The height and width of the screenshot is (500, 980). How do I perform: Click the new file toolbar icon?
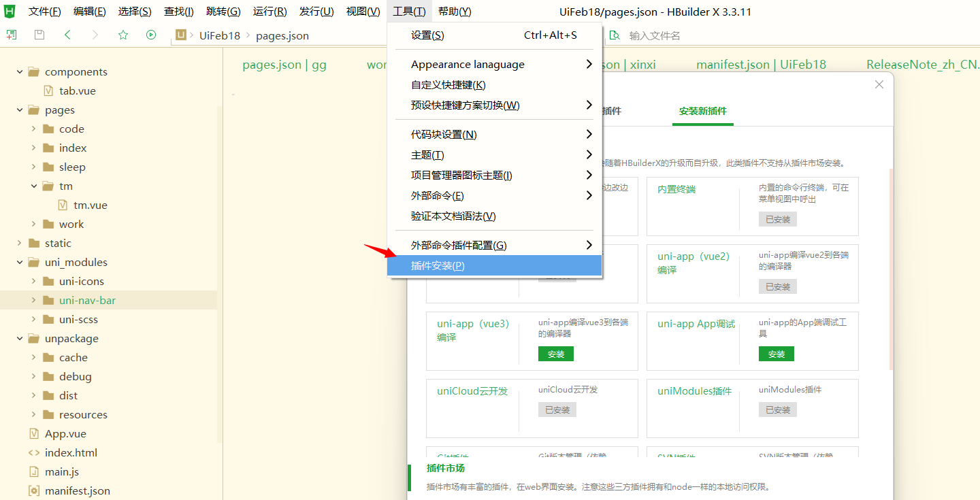[12, 35]
